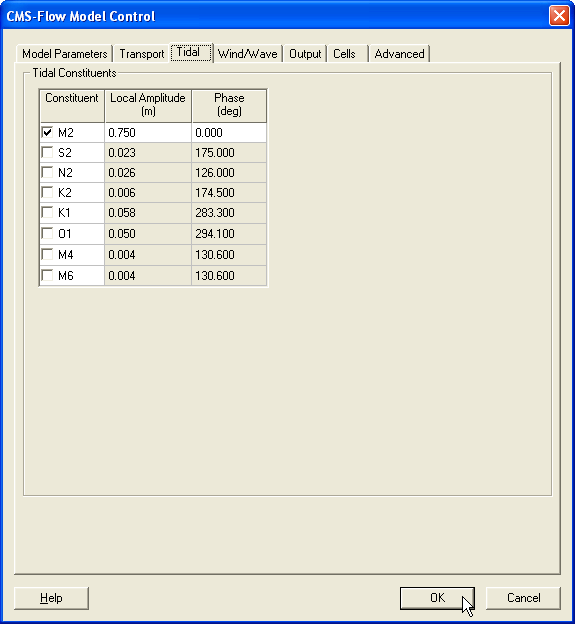Edit the M2 local amplitude field

click(x=148, y=133)
